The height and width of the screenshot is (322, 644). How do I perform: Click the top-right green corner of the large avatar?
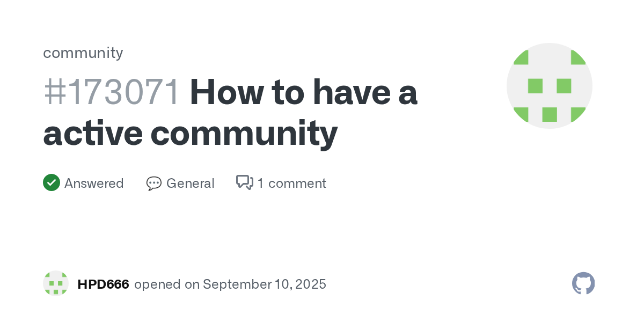pyautogui.click(x=577, y=57)
